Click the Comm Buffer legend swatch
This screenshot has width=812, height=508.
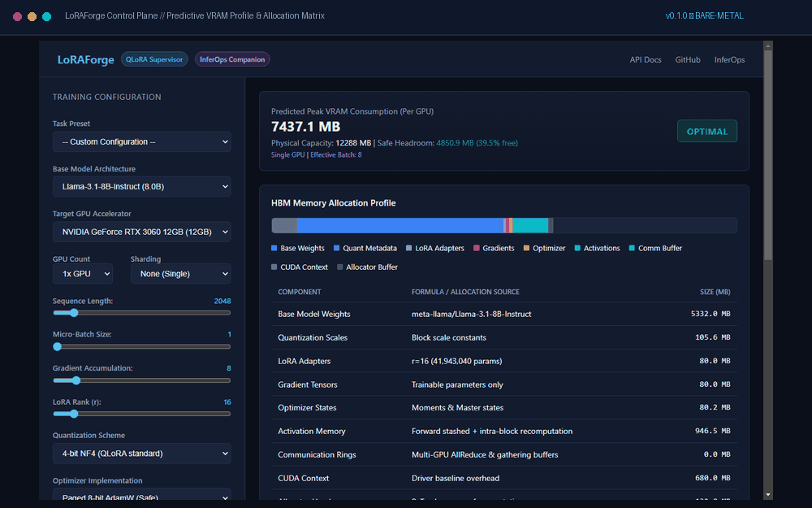(x=632, y=248)
